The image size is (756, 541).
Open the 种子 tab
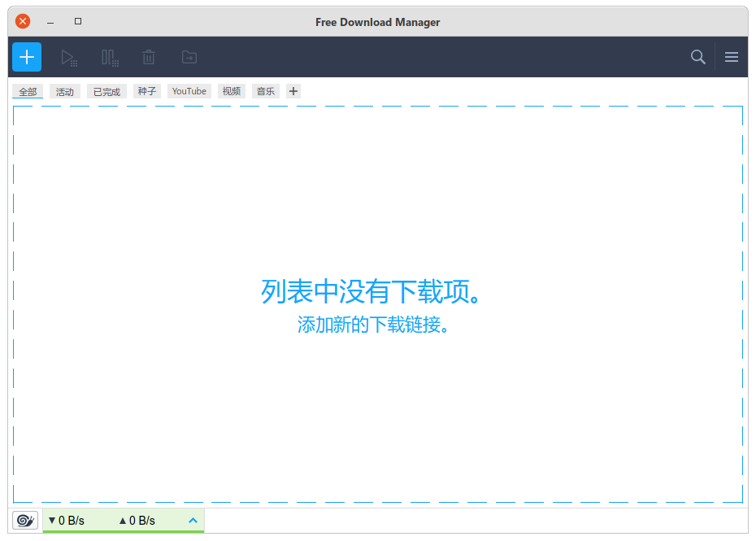click(146, 91)
